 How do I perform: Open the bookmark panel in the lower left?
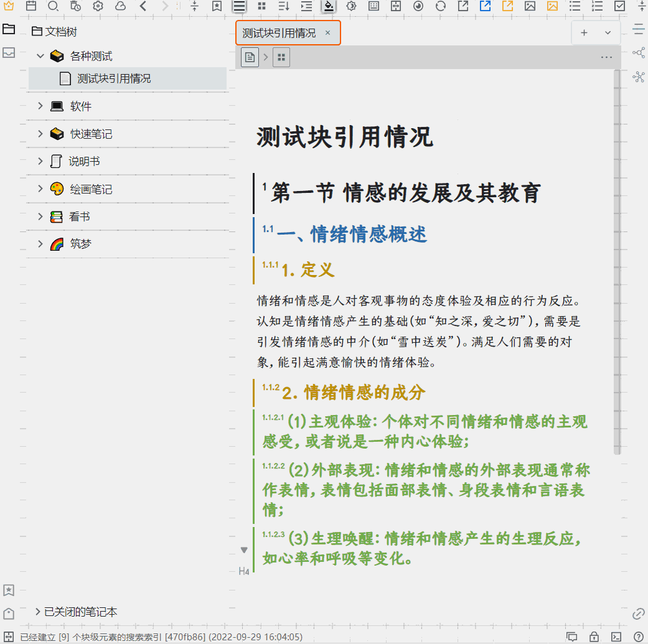[x=9, y=590]
